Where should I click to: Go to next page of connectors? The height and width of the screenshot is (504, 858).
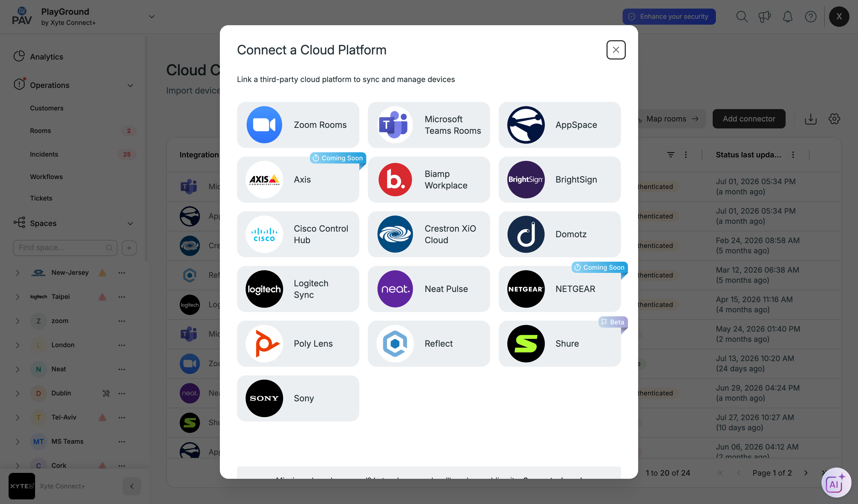[805, 473]
